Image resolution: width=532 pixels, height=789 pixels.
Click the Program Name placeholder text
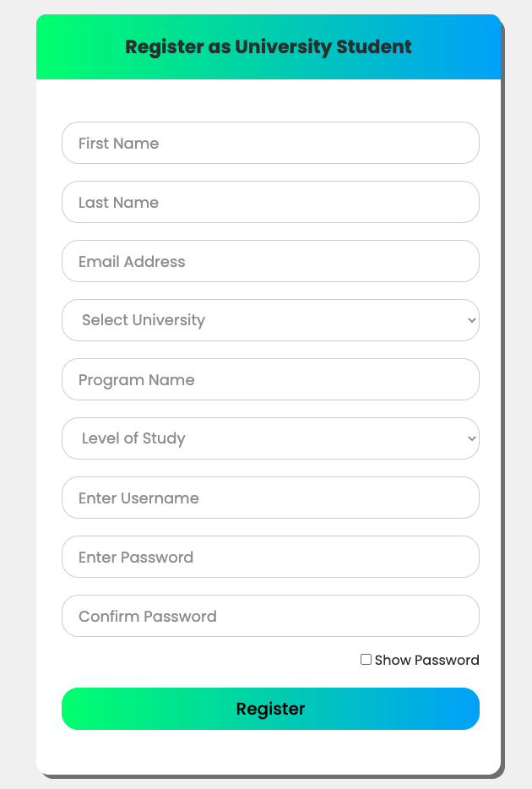tap(137, 380)
